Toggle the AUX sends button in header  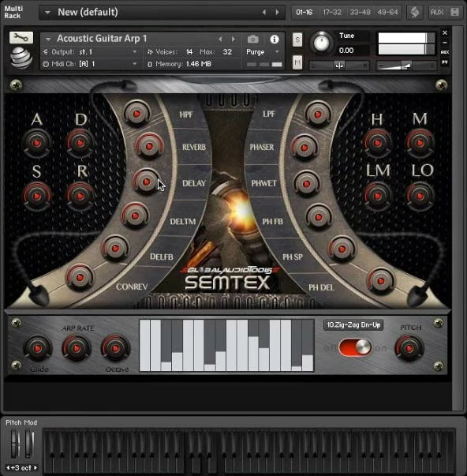click(x=437, y=13)
